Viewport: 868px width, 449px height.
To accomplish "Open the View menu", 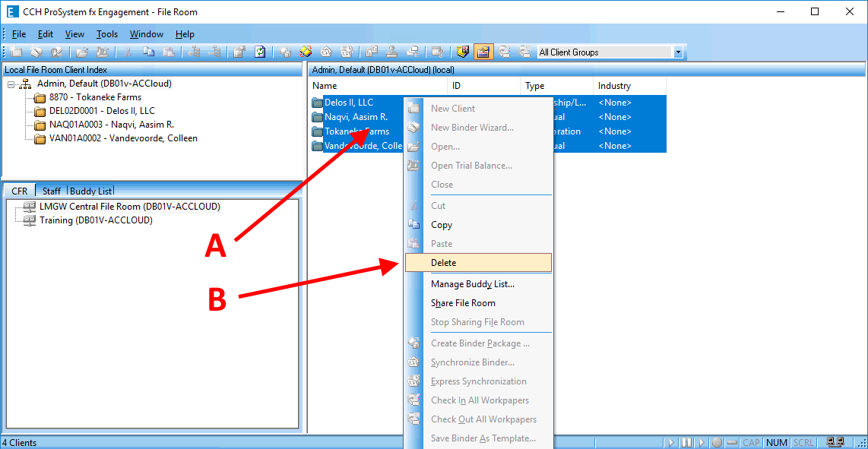I will pyautogui.click(x=74, y=34).
